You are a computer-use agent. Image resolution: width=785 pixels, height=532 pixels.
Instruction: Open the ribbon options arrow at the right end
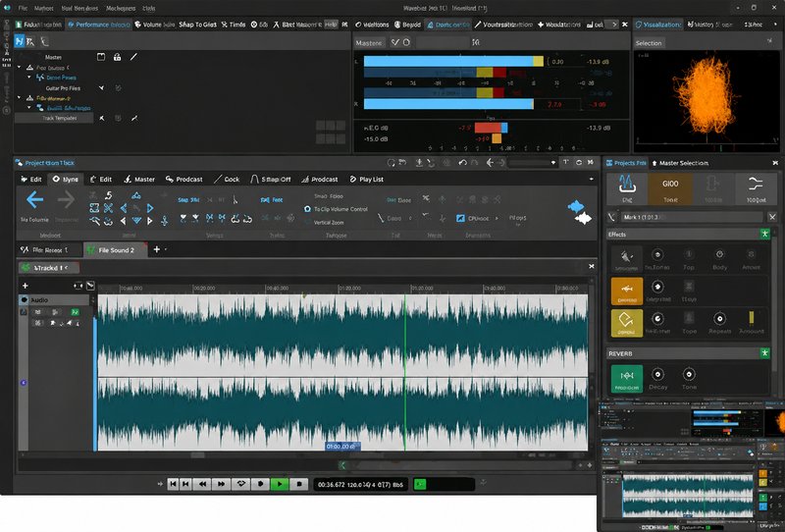tap(592, 179)
